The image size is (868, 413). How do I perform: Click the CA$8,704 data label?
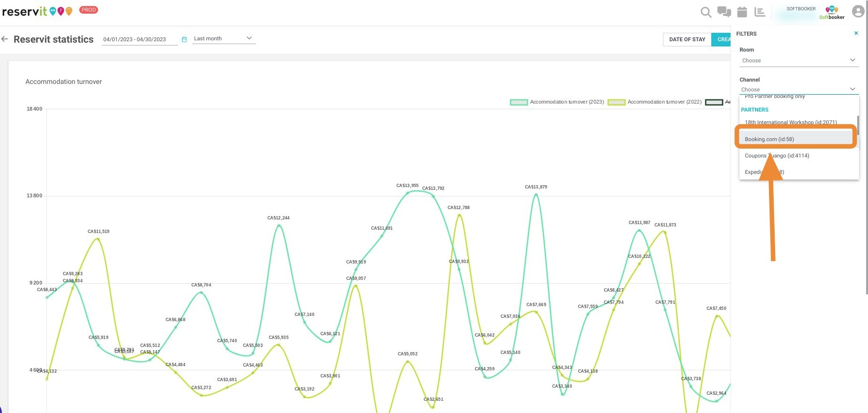pyautogui.click(x=201, y=285)
